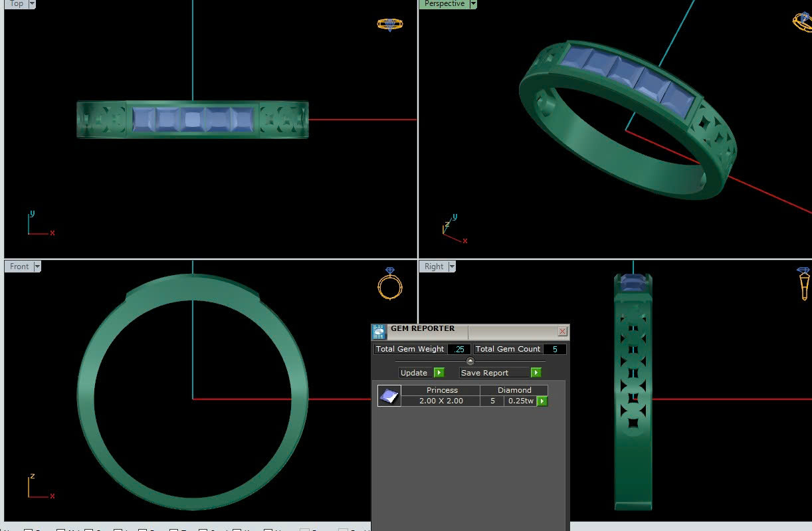Click the front-view ring icon in Front viewport

(x=390, y=284)
